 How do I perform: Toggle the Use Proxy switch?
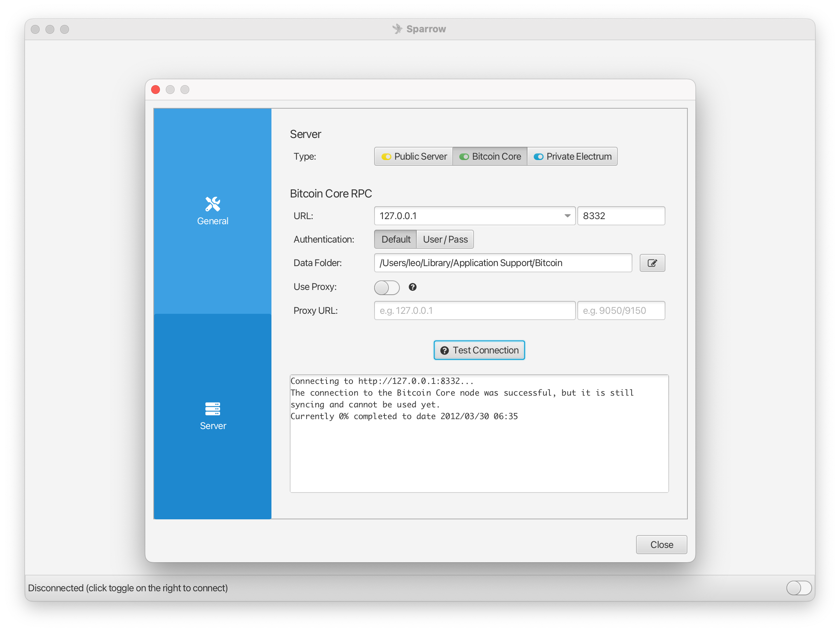click(x=387, y=288)
